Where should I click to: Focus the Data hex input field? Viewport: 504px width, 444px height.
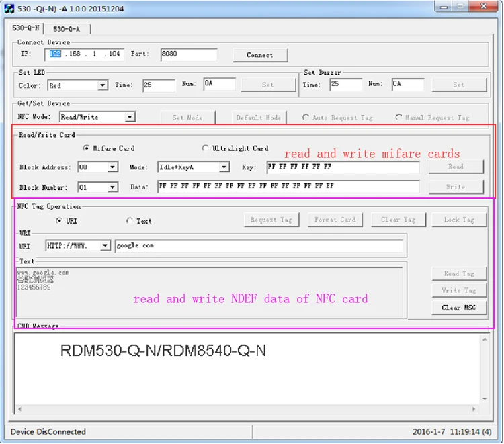click(288, 187)
